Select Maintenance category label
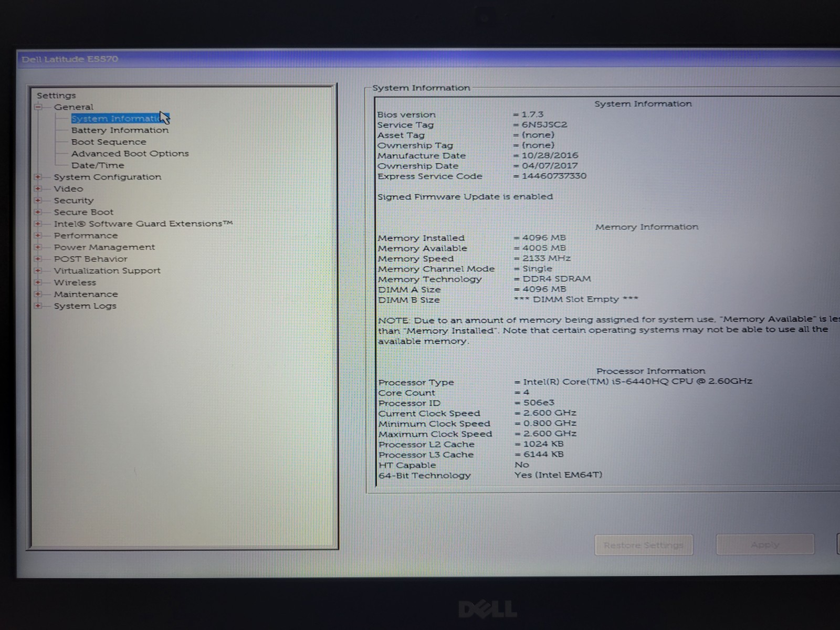Viewport: 840px width, 630px height. pyautogui.click(x=86, y=294)
